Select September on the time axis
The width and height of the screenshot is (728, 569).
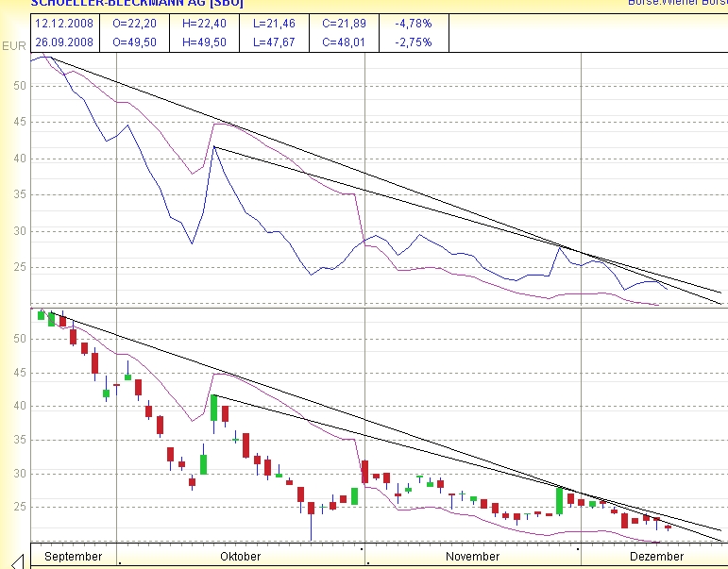pos(73,557)
